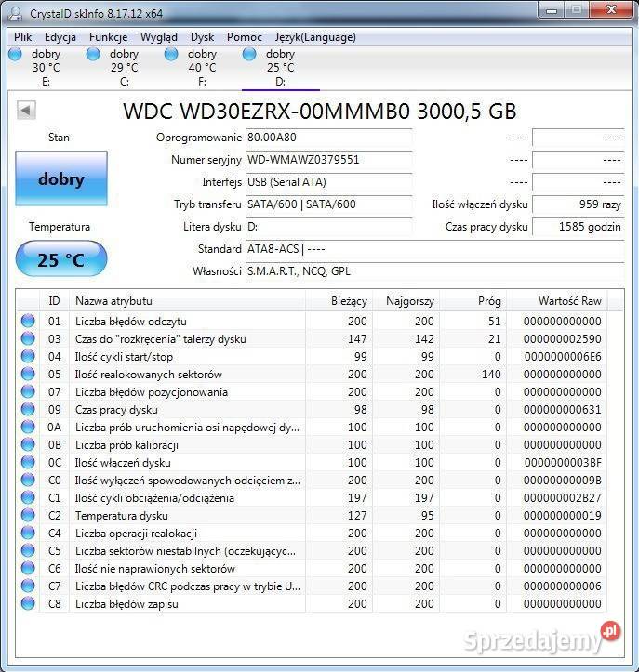Select disk E: status orb at 30 °C
The width and height of the screenshot is (639, 672).
(15, 55)
